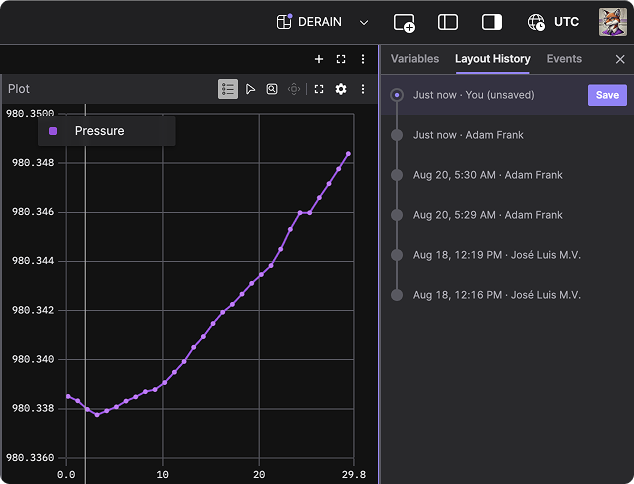
Task: Open the Plot panel three-dot menu
Action: coord(363,89)
